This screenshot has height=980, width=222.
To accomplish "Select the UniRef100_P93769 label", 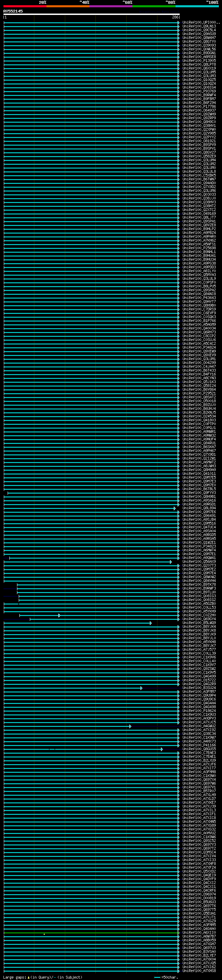I will click(x=199, y=91).
